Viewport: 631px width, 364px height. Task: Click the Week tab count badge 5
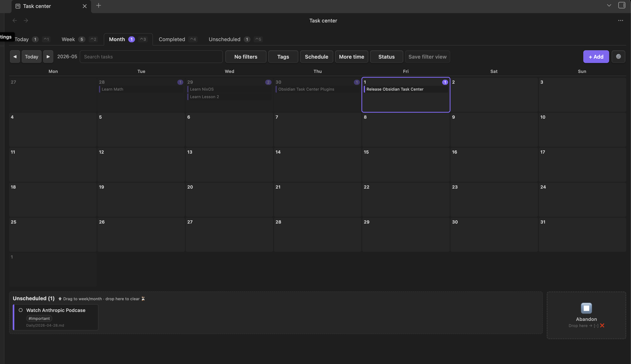[x=82, y=39]
